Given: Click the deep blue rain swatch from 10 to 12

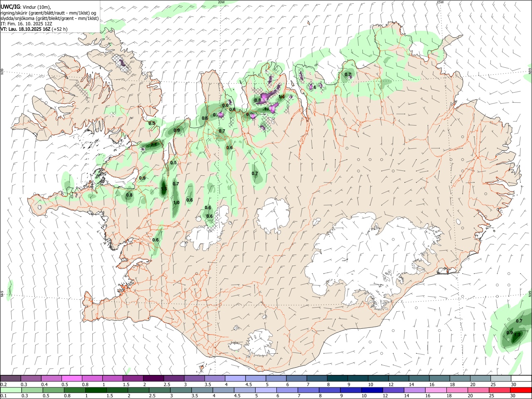Looking at the screenshot, I should (x=372, y=390).
